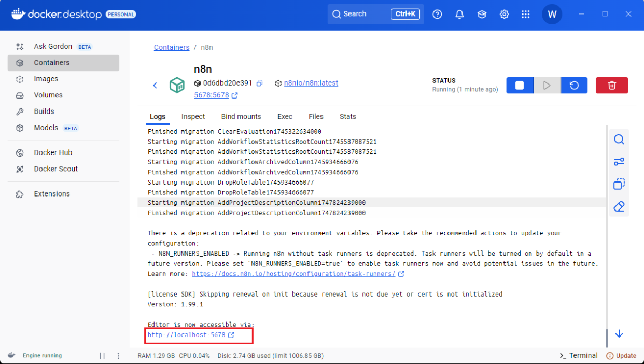Stop the n8n container
This screenshot has width=644, height=364.
coord(520,86)
